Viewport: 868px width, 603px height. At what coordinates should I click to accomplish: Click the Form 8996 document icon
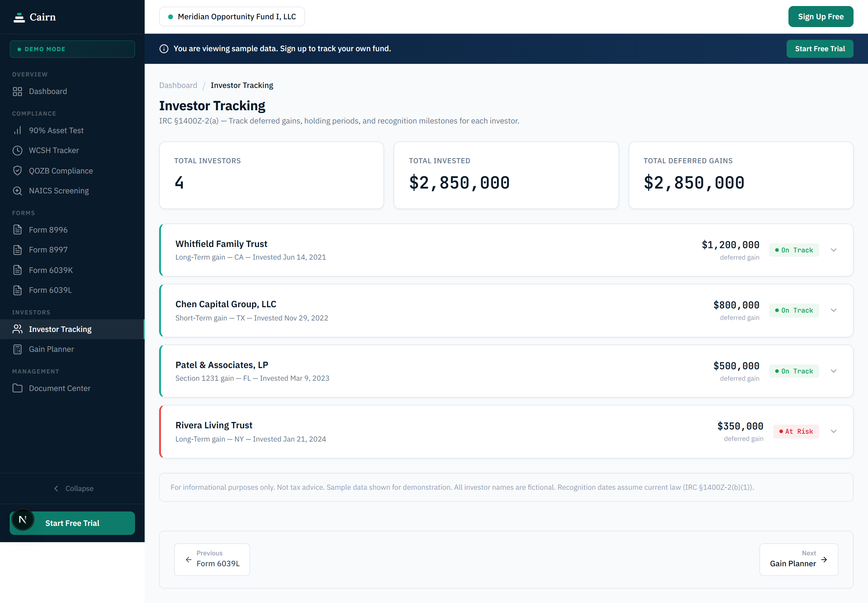17,230
